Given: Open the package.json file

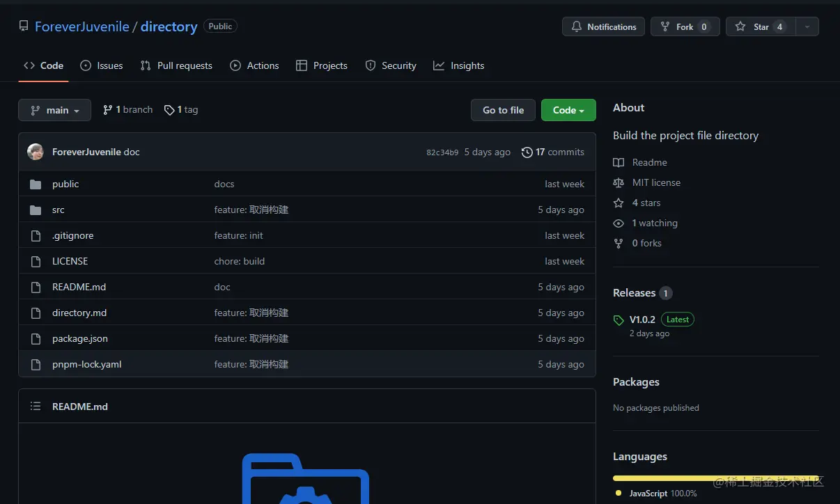Looking at the screenshot, I should point(80,338).
